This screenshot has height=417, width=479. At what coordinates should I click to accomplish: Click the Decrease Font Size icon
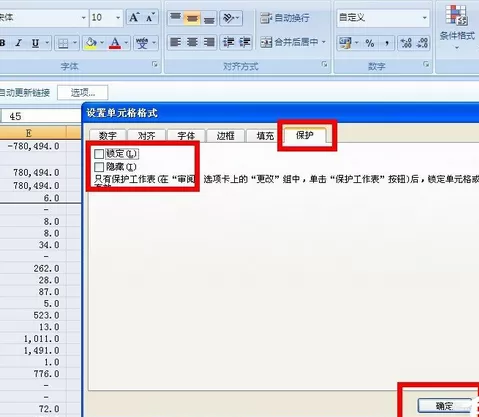click(x=150, y=17)
